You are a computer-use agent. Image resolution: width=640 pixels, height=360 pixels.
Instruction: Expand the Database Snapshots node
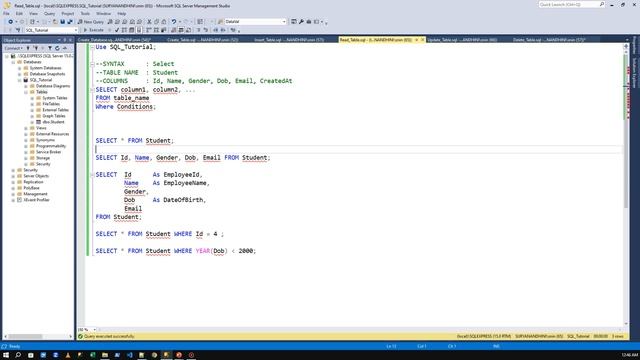(x=20, y=74)
